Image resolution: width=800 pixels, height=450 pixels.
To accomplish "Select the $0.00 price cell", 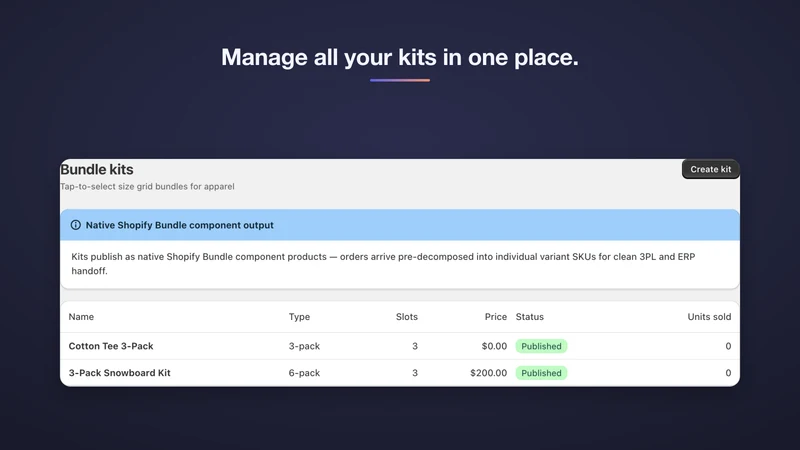I will 494,346.
